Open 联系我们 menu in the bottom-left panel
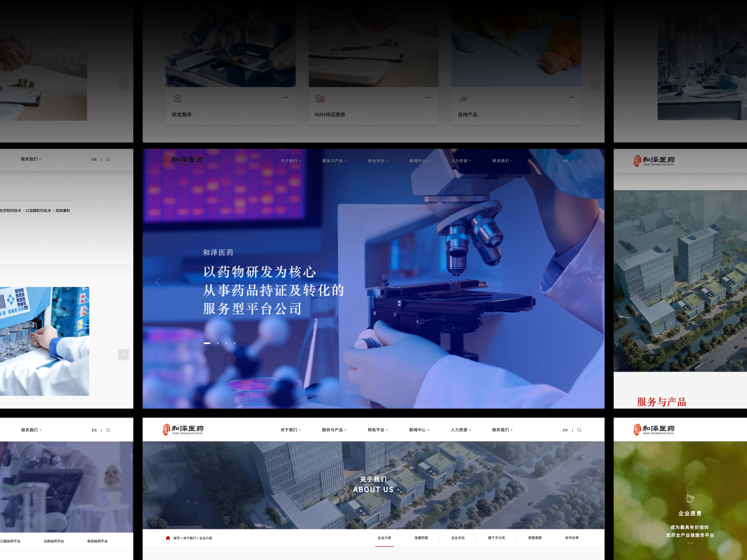This screenshot has height=560, width=747. [31, 430]
